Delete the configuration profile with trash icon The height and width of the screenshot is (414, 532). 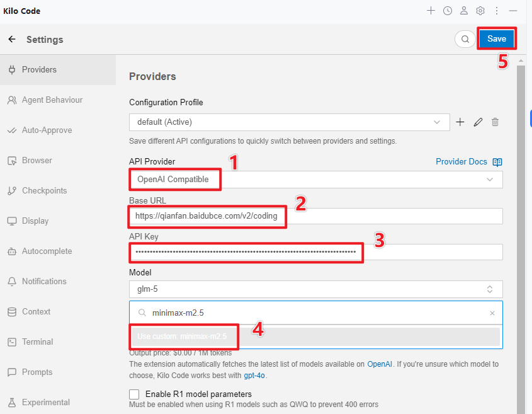495,122
